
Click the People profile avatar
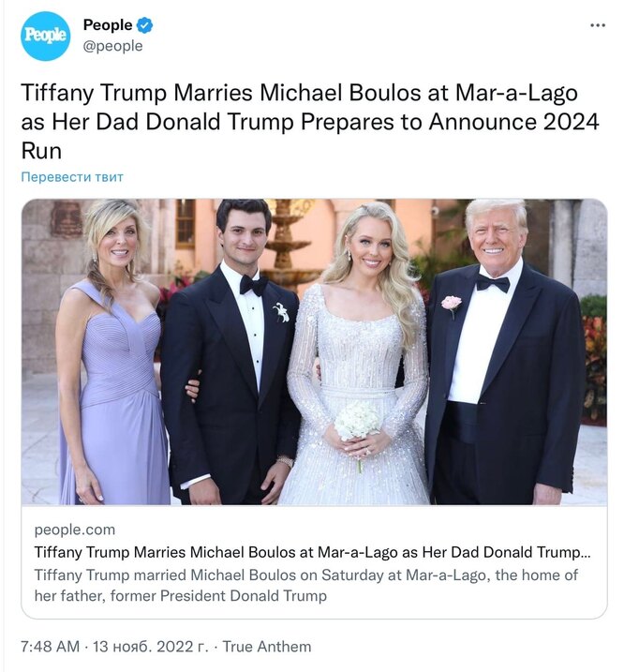tap(45, 36)
